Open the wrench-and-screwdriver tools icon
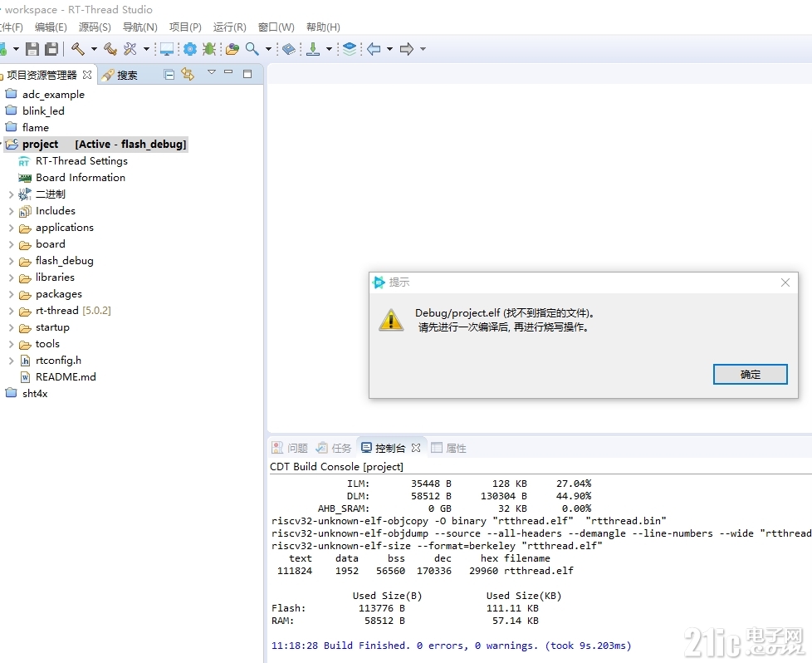 pos(130,49)
